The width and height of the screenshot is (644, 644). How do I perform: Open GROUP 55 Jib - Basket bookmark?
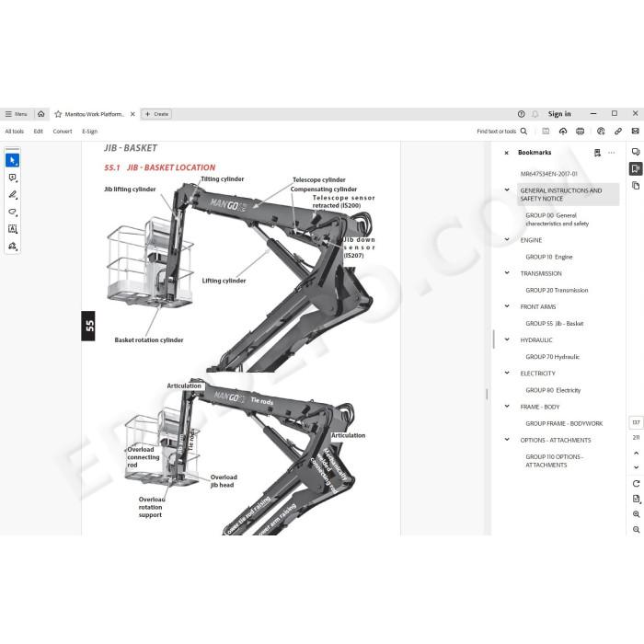coord(554,324)
